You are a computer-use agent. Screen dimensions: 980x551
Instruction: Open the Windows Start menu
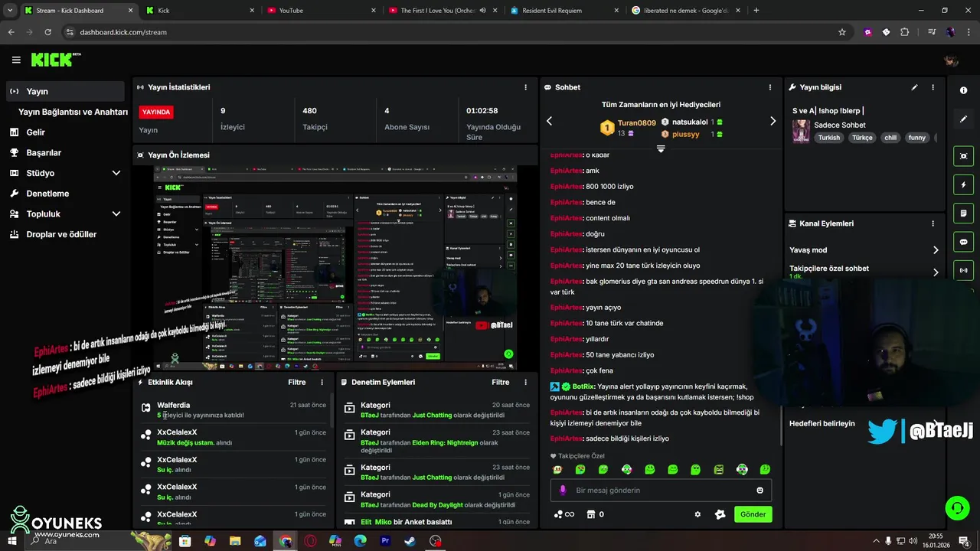click(x=11, y=541)
